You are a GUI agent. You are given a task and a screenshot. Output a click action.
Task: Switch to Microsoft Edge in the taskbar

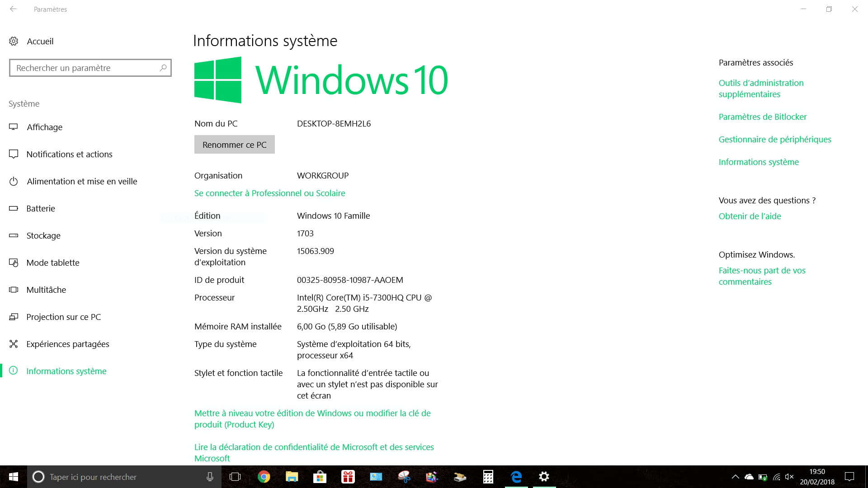point(516,477)
